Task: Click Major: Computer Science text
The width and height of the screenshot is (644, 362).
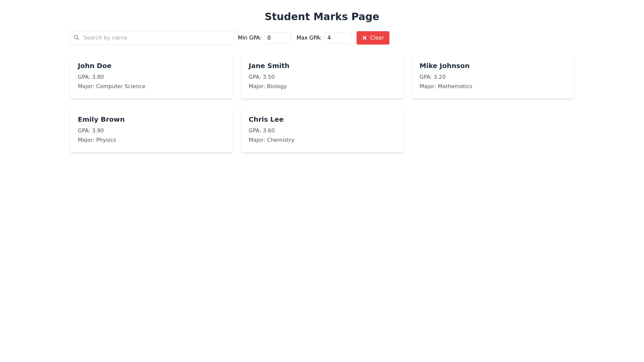Action: (111, 86)
